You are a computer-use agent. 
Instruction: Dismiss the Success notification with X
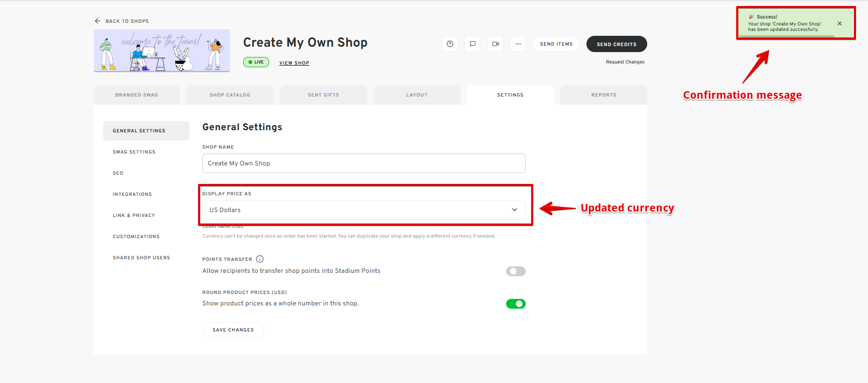839,23
